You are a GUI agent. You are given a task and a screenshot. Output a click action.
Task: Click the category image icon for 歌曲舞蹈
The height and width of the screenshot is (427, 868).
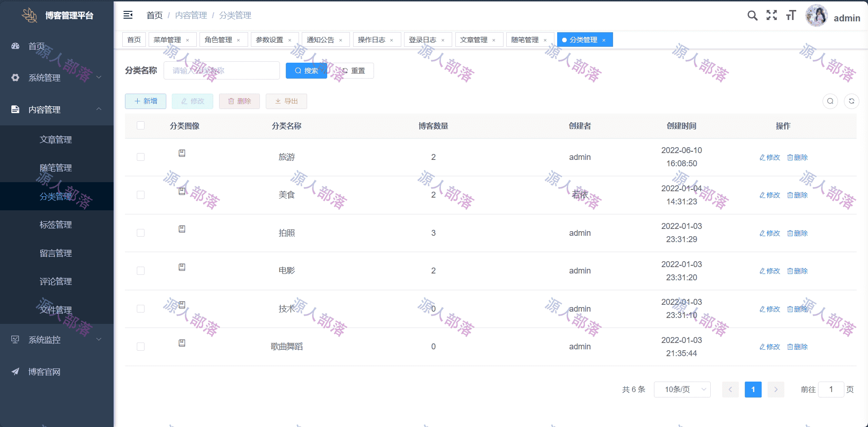[x=182, y=343]
